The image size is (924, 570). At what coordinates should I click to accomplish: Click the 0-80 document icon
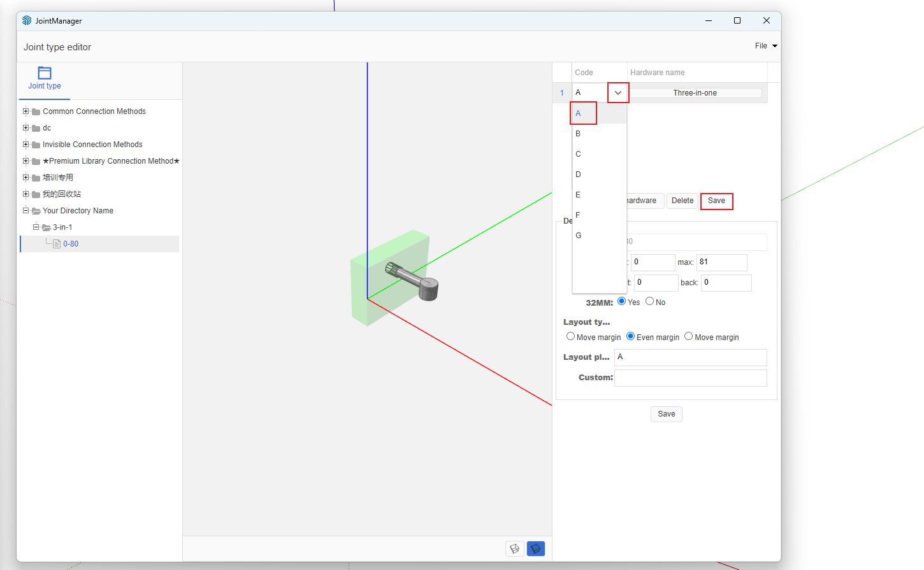click(x=57, y=244)
